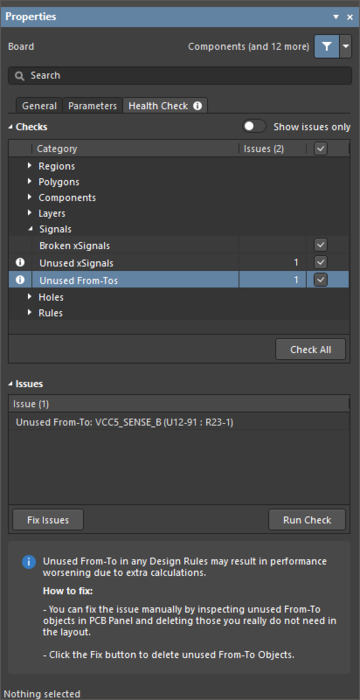Switch to the General tab
360x700 pixels.
click(39, 106)
